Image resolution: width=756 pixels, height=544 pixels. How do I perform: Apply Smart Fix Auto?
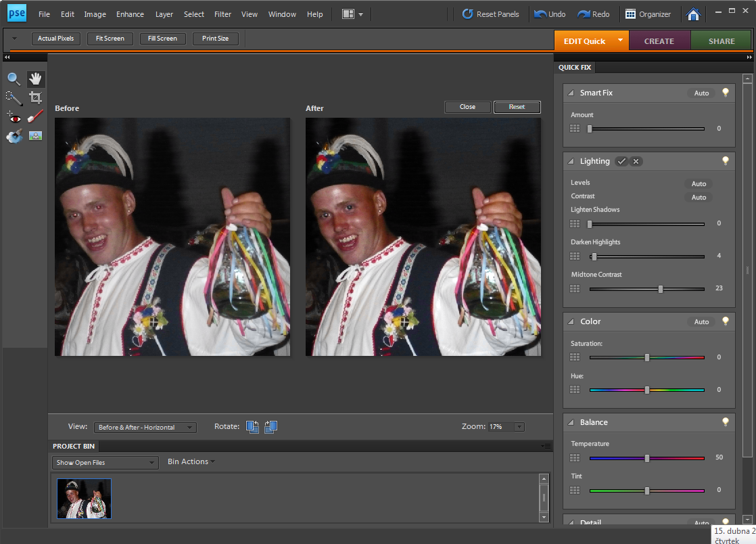pyautogui.click(x=701, y=93)
